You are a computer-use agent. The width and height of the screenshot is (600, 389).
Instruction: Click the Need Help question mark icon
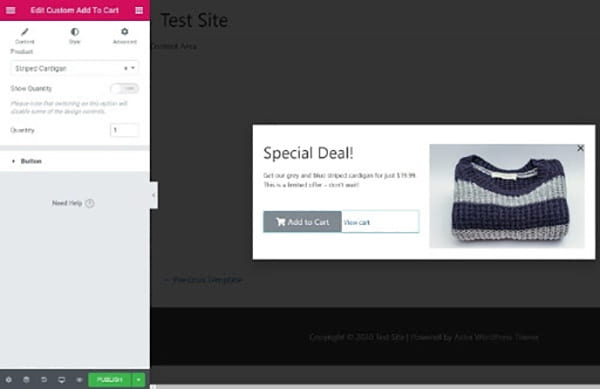tap(90, 203)
